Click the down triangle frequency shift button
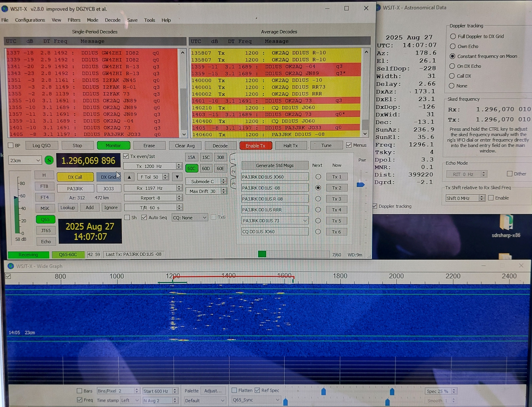Screen dimensions: 532x407 tap(177, 177)
